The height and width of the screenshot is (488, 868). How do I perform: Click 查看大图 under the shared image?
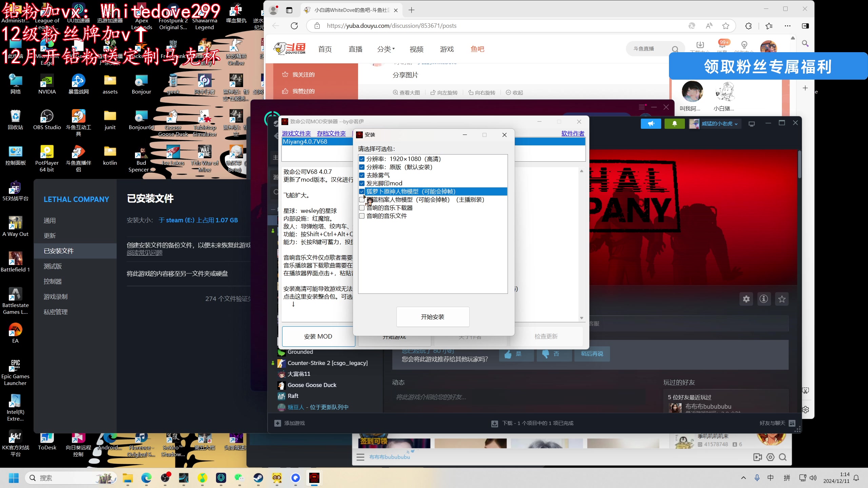tap(406, 93)
